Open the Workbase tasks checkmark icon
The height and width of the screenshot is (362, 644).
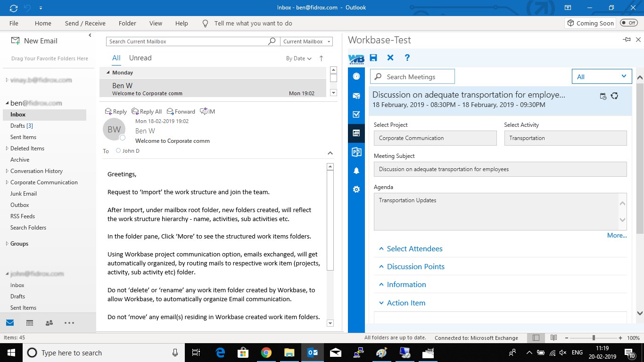(356, 114)
